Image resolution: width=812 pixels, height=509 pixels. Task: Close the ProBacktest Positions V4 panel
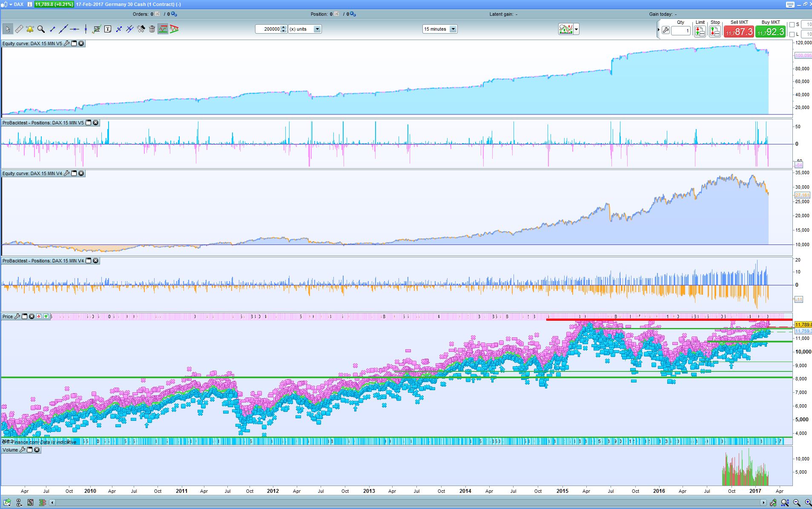click(x=96, y=261)
